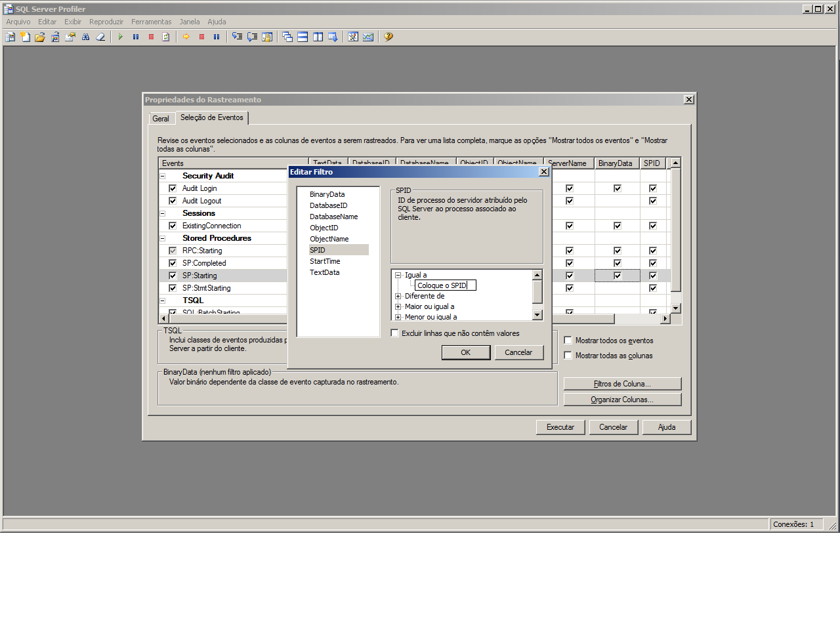The image size is (840, 643).
Task: Click the yellow Help question mark icon
Action: pyautogui.click(x=388, y=37)
